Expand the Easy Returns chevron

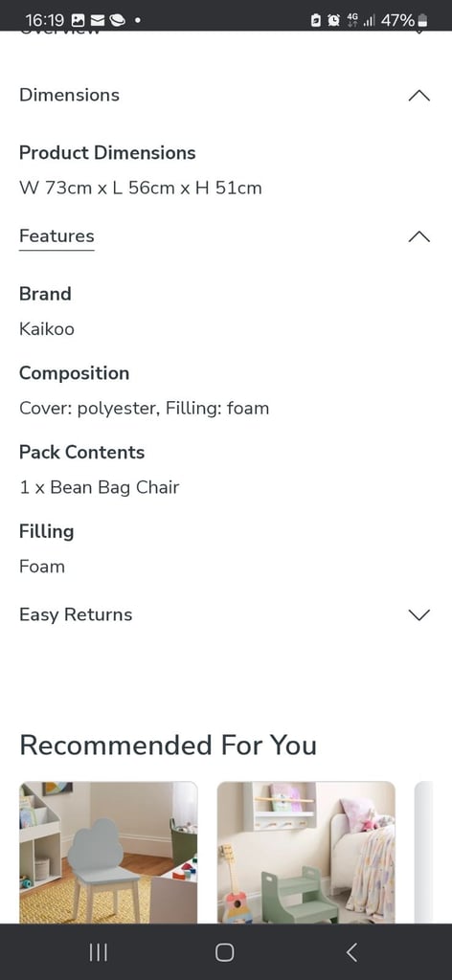point(418,615)
